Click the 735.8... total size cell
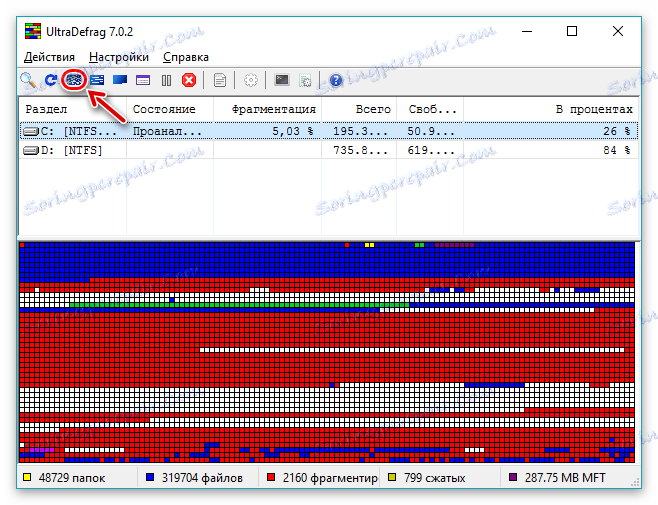 (360, 150)
